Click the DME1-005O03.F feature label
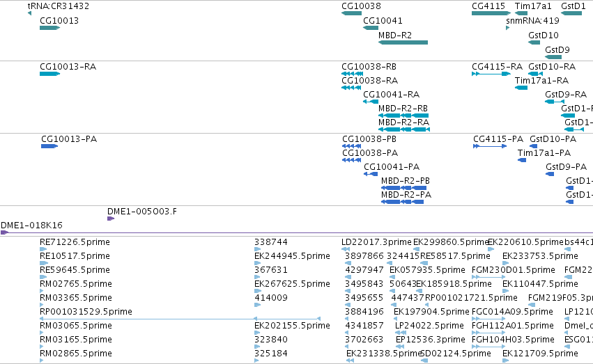Screen dimensions: 593x364 (x=142, y=212)
